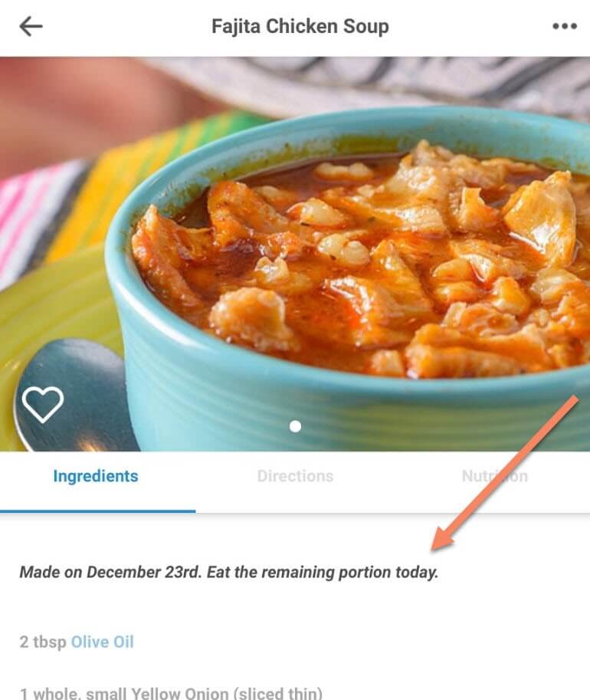The width and height of the screenshot is (590, 700).
Task: Switch to the Directions tab
Action: coord(295,476)
